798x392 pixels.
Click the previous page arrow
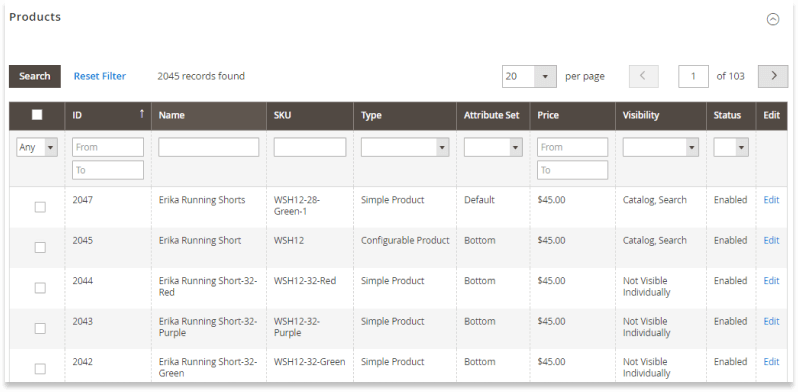tap(644, 76)
